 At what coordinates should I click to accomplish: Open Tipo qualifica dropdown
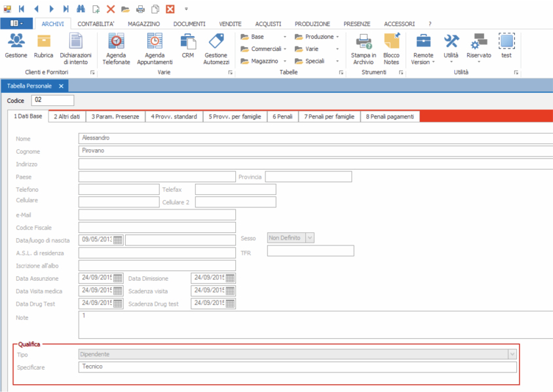[512, 354]
